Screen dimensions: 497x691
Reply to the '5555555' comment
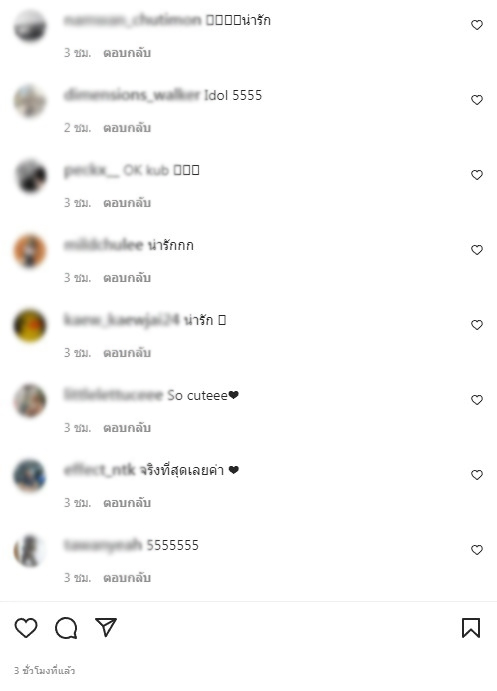coord(127,577)
